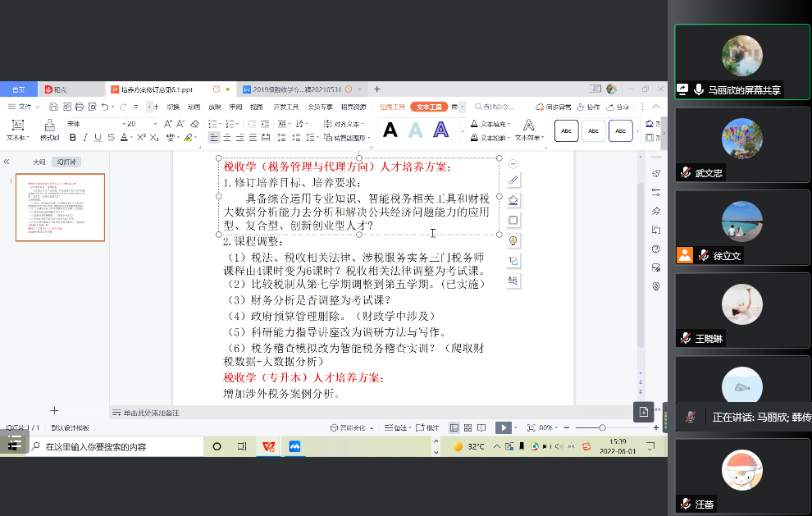Toggle strikethrough text formatting
This screenshot has height=516, width=812.
(111, 138)
